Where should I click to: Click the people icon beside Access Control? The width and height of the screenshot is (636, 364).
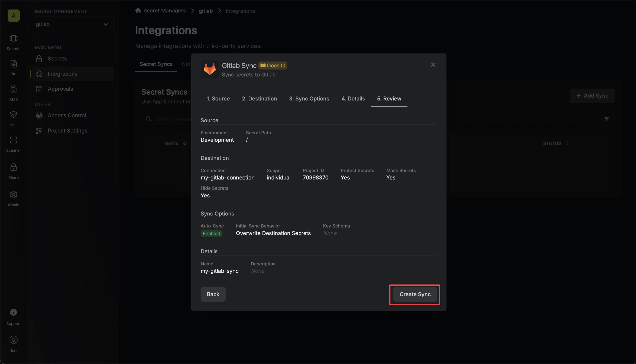coord(39,115)
